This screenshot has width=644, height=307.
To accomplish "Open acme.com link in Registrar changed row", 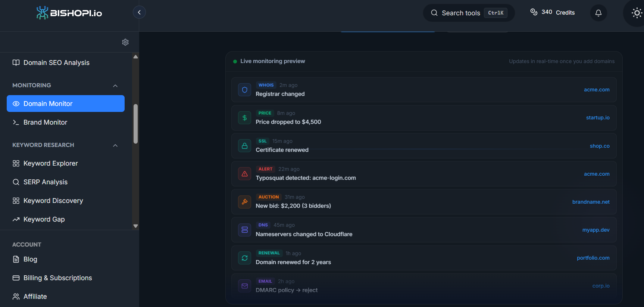I will click(597, 90).
